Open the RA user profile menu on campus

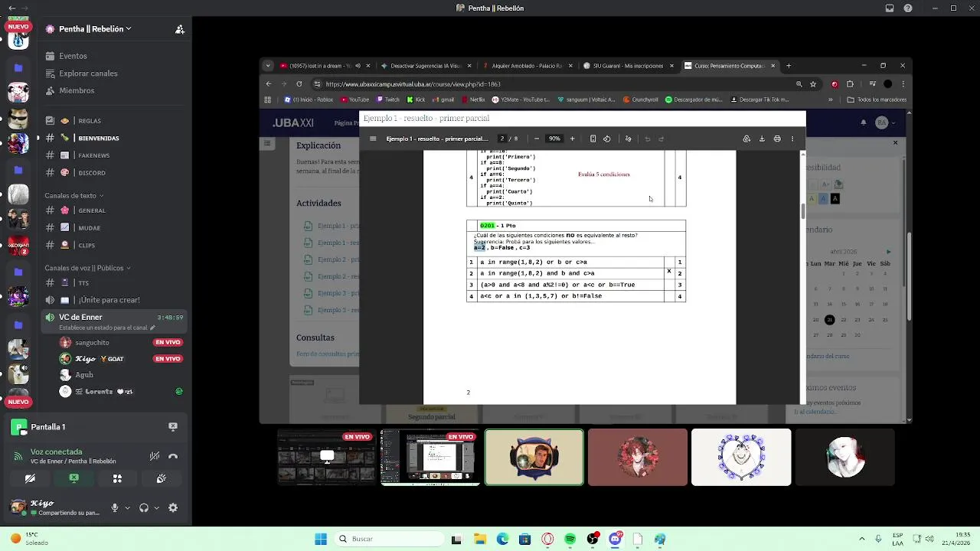click(x=884, y=122)
